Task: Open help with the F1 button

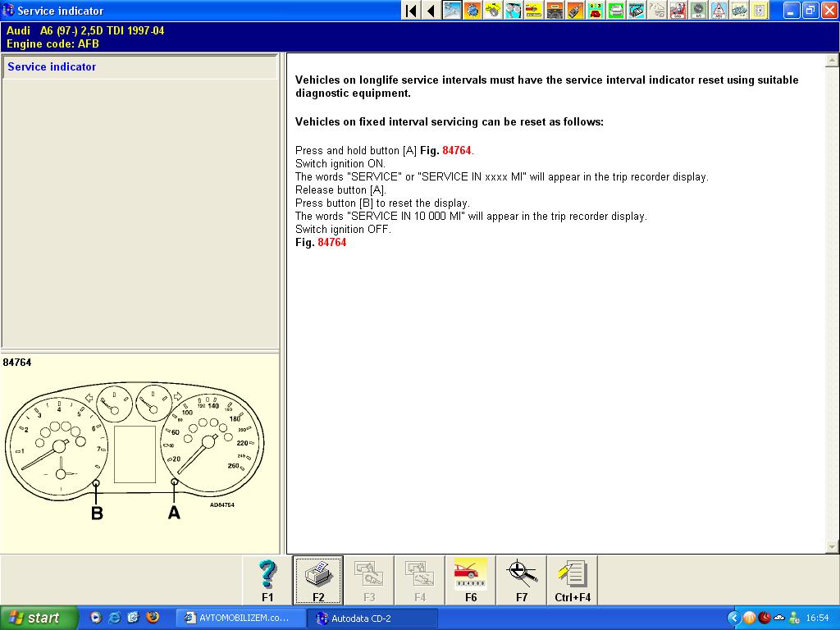Action: click(x=267, y=581)
